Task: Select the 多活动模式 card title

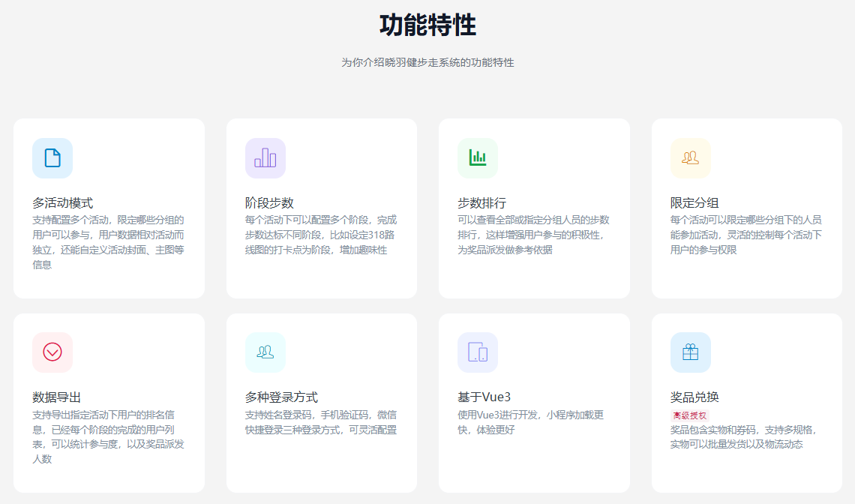Action: click(x=63, y=203)
